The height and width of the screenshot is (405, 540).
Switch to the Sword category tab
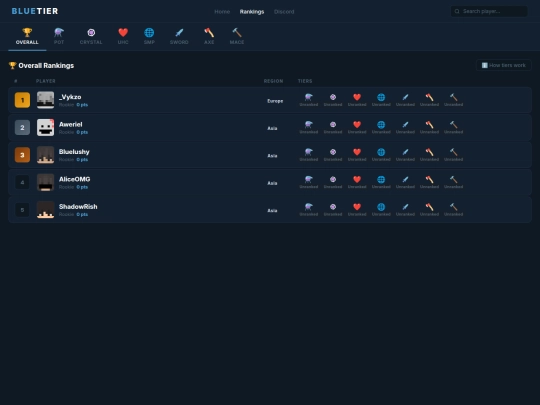179,37
